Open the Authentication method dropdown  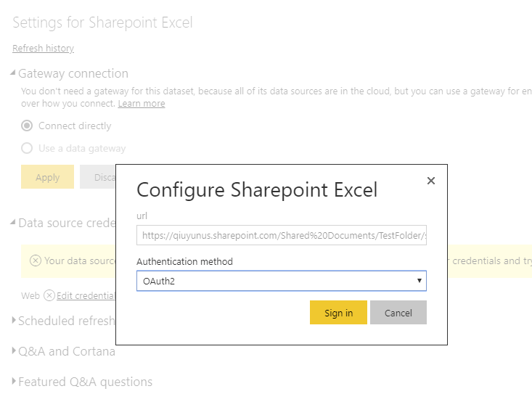[x=282, y=281]
